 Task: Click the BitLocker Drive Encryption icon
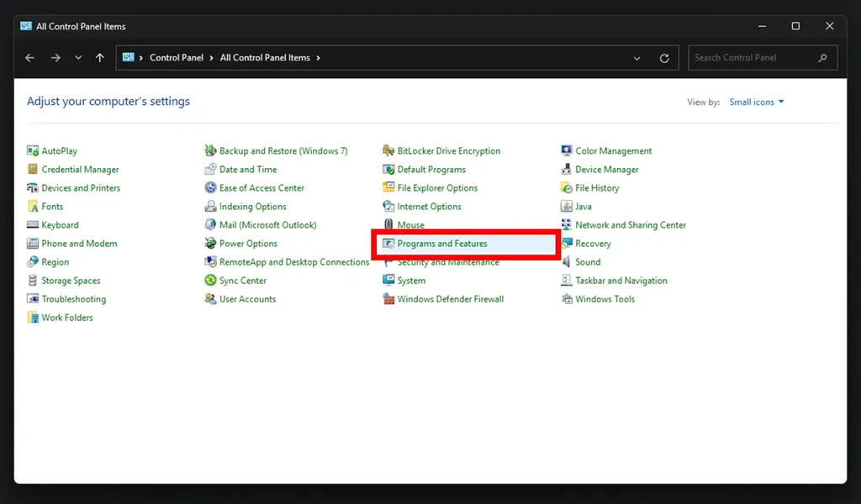(x=388, y=151)
